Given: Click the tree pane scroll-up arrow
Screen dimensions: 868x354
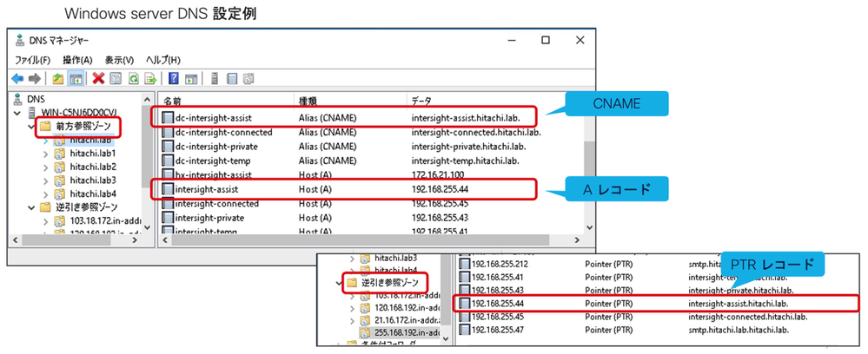Looking at the screenshot, I should point(147,100).
